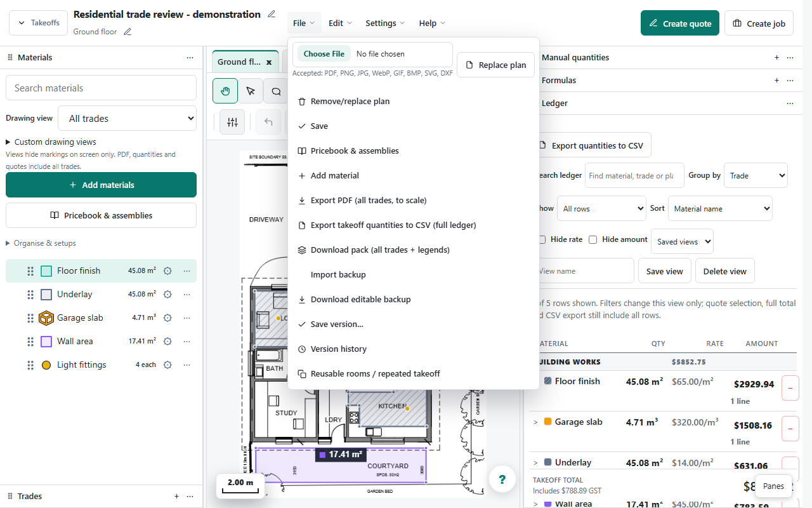Open the Settings menu
This screenshot has width=812, height=508.
click(x=385, y=23)
